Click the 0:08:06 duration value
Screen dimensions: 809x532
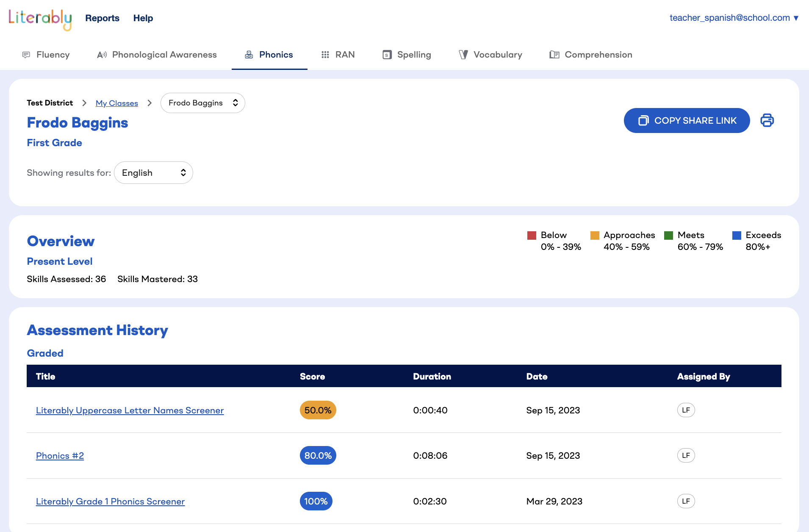coord(430,455)
